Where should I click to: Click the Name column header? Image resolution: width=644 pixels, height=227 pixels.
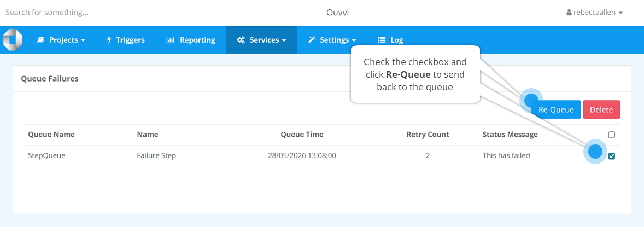[x=148, y=135]
